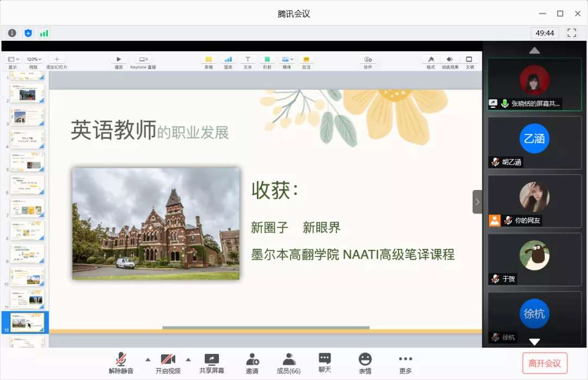Enter full screen mode icon
Screen dimensions: 588x380
(x=572, y=33)
